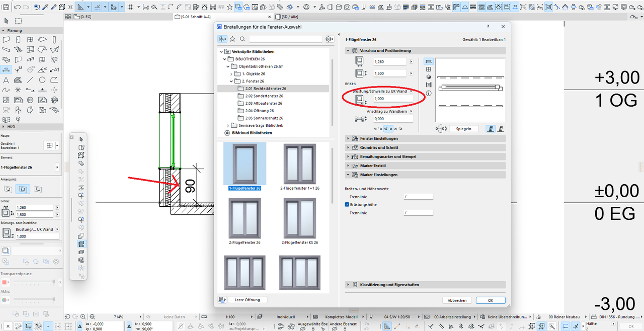
Task: Click the dialog help question mark
Action: [488, 27]
